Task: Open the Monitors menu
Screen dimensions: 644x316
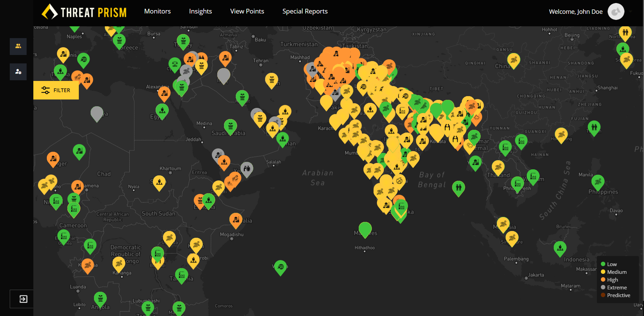Action: [x=157, y=11]
